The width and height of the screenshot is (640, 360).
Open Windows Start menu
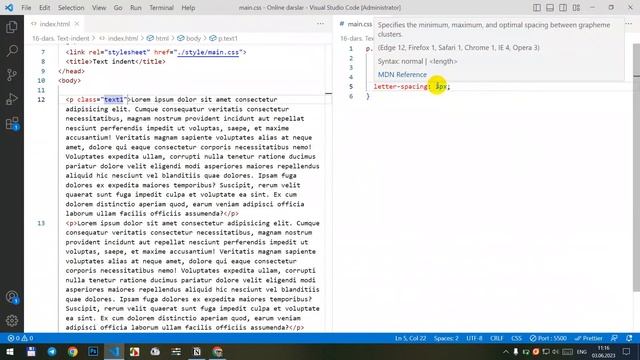tap(10, 352)
